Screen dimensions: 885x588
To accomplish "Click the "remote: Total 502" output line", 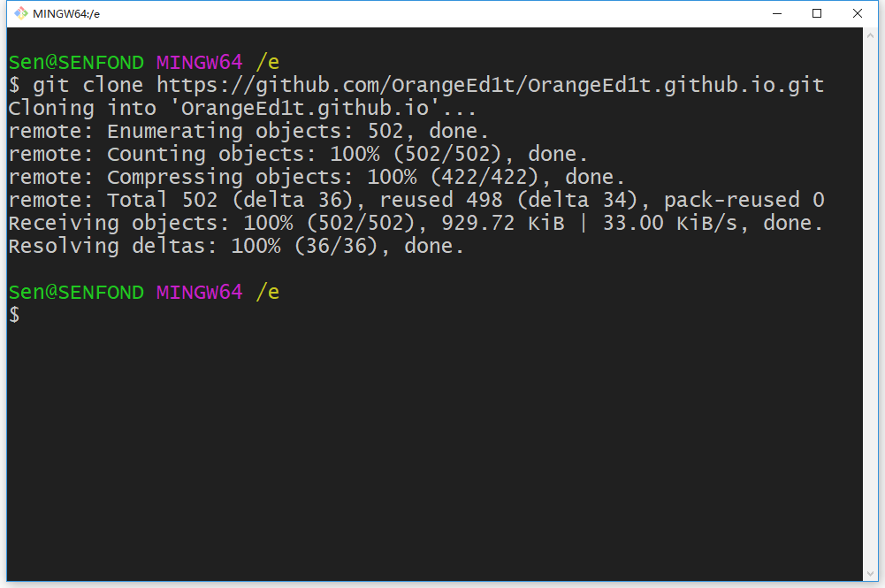I will [416, 201].
